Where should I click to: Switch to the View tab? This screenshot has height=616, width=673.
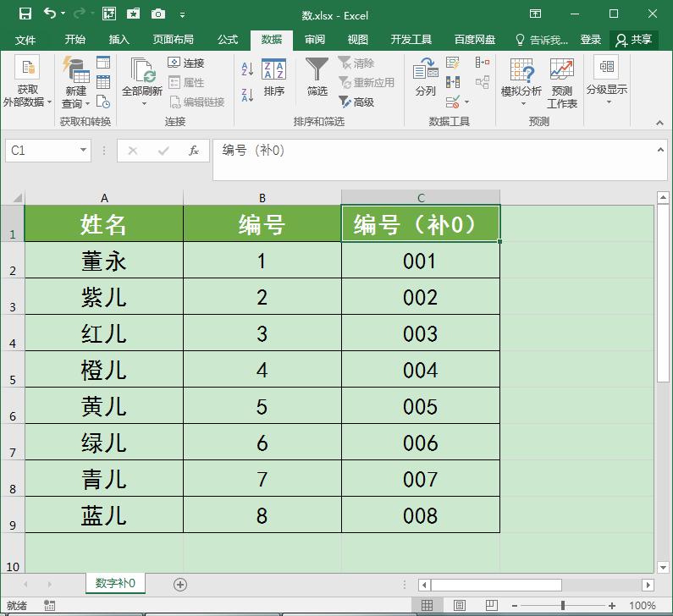point(358,40)
